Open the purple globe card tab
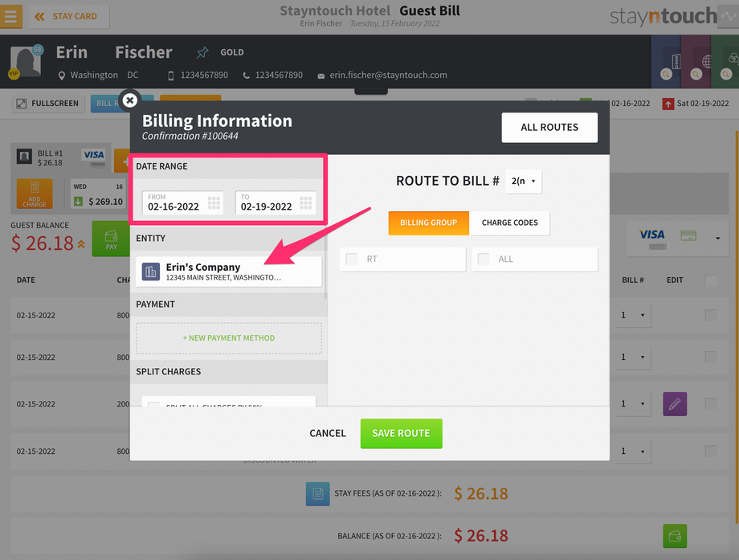The image size is (739, 560). click(x=696, y=62)
